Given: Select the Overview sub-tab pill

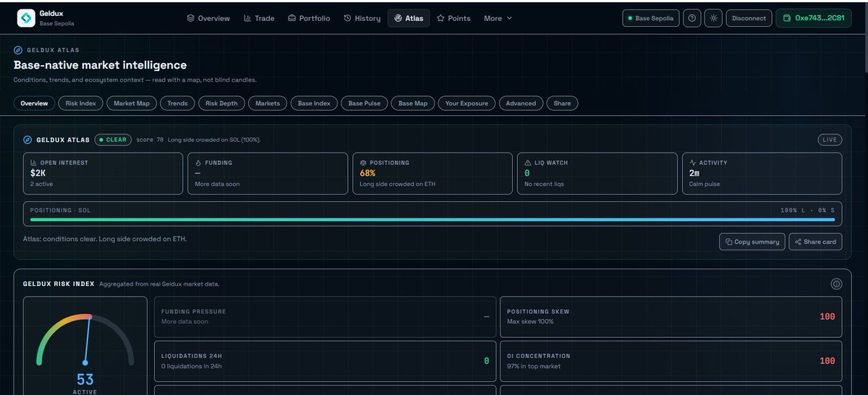Looking at the screenshot, I should (34, 103).
